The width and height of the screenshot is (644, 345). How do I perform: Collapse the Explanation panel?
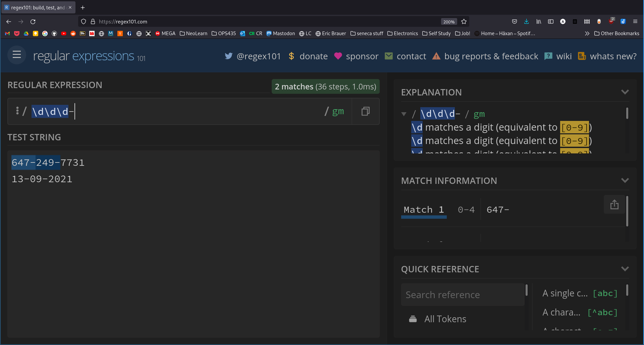pos(625,92)
